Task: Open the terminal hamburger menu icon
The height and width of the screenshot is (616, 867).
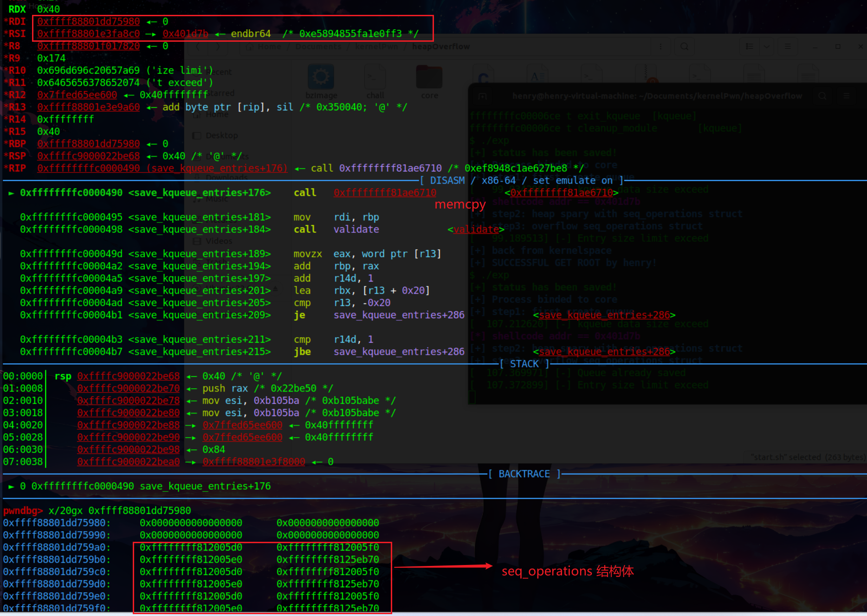Action: point(847,96)
